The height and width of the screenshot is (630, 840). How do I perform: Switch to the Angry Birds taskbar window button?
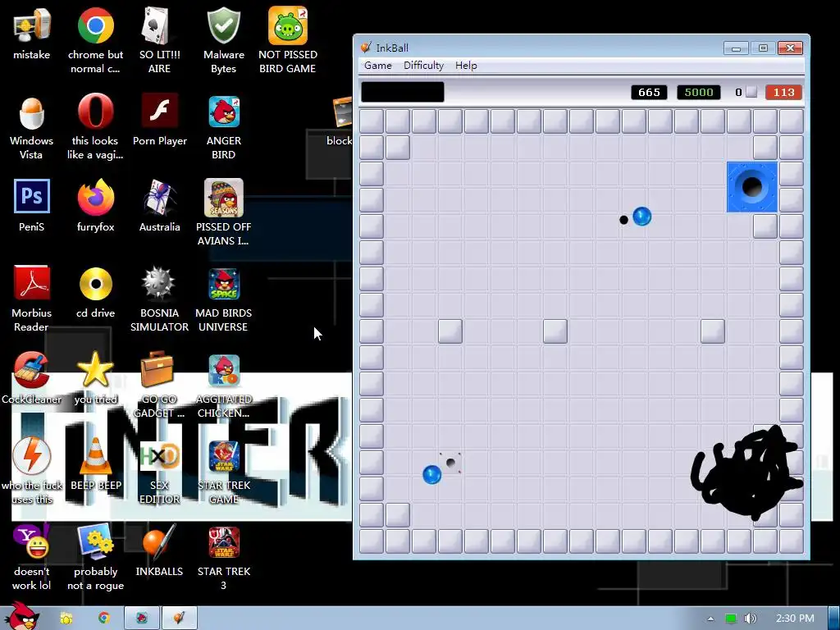(x=142, y=619)
